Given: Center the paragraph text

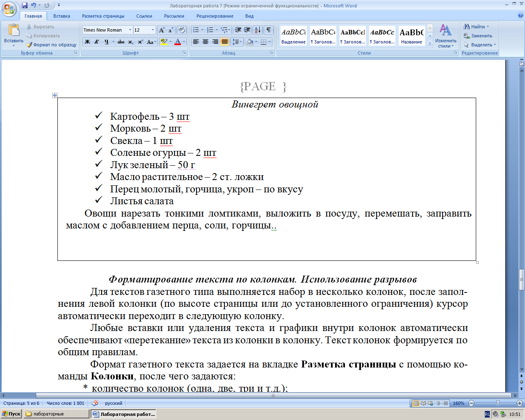Looking at the screenshot, I should tap(205, 42).
